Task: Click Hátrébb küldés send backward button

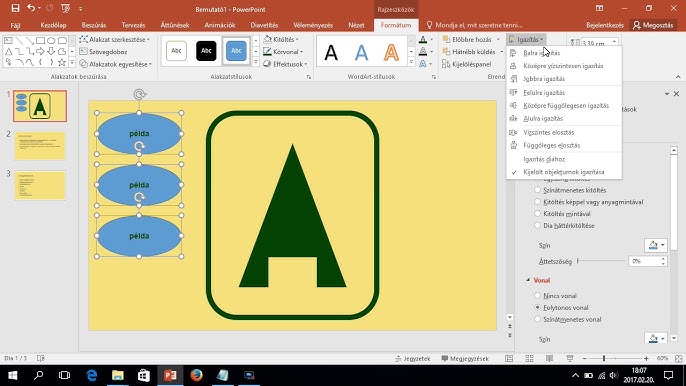Action: point(469,52)
